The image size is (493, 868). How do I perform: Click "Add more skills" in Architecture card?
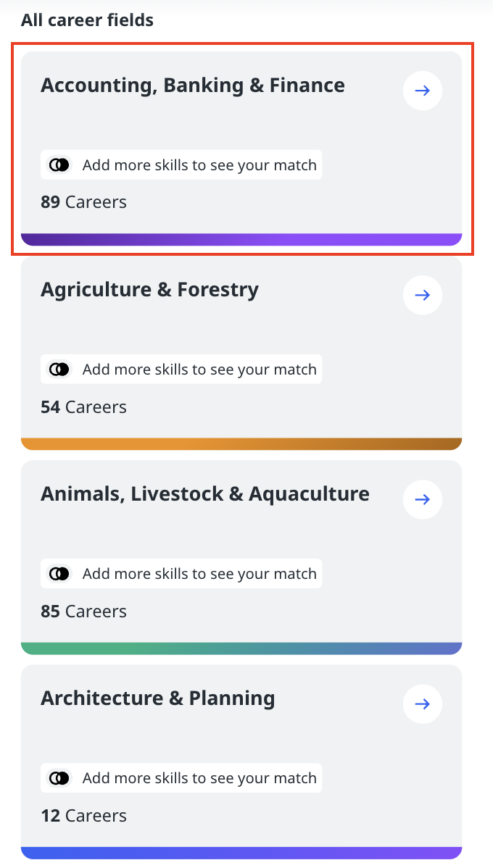[x=199, y=778]
